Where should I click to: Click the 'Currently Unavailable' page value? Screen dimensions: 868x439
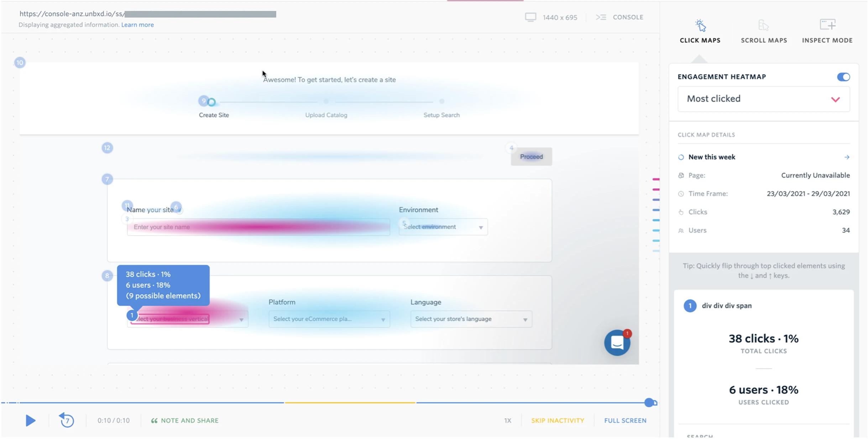[x=815, y=175]
